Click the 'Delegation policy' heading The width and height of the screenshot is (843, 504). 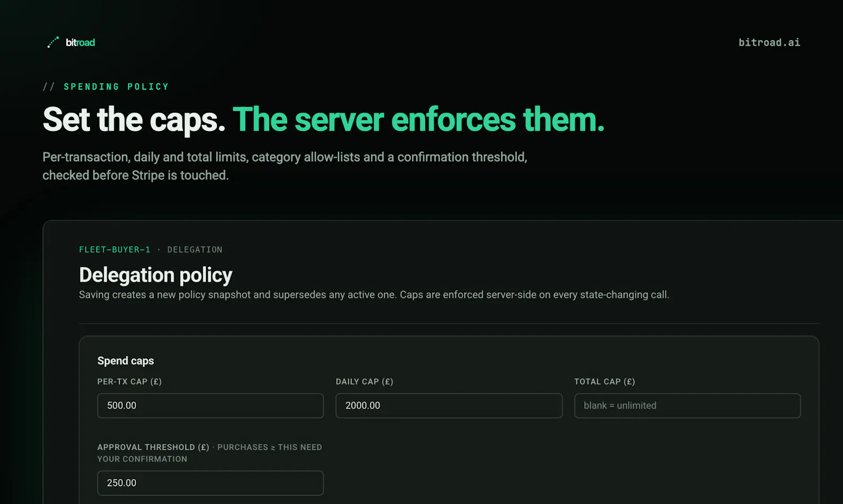click(x=155, y=275)
